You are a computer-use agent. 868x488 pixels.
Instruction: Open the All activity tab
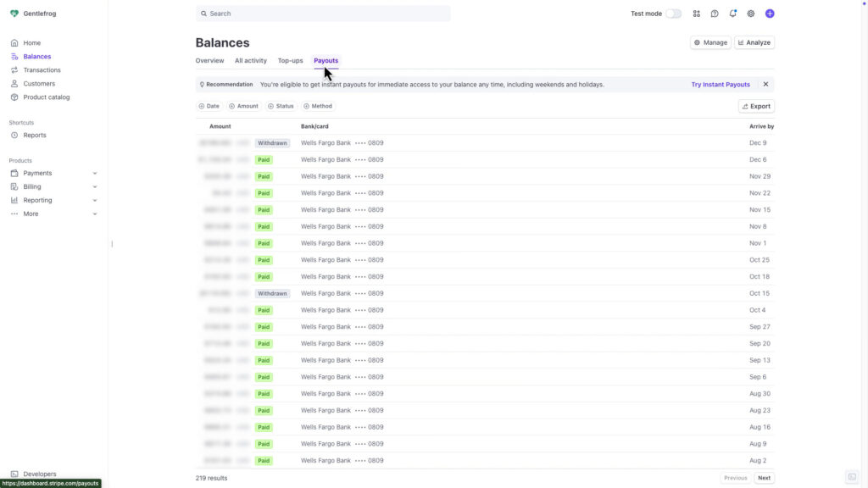(x=250, y=60)
